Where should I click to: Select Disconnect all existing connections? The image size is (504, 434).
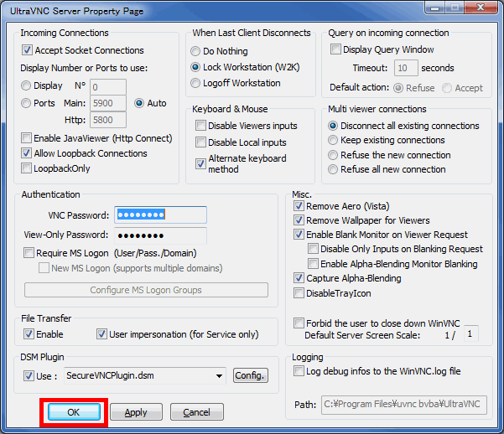pyautogui.click(x=333, y=126)
